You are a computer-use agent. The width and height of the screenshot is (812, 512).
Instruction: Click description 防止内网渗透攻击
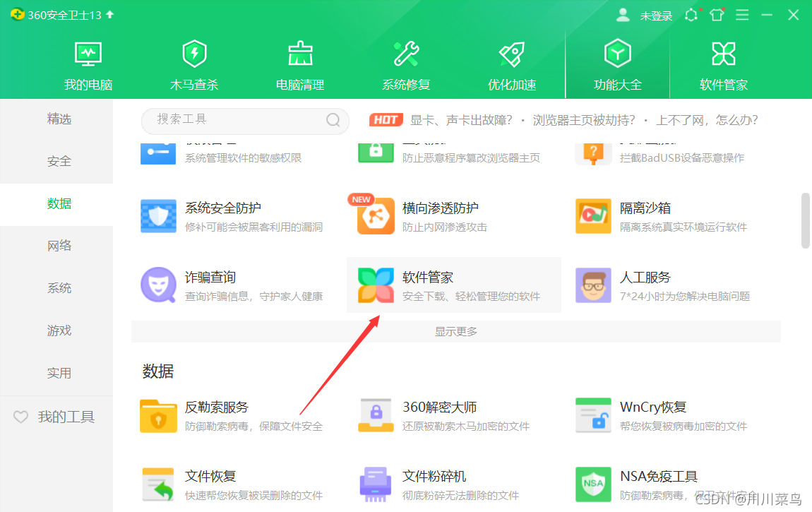click(445, 227)
